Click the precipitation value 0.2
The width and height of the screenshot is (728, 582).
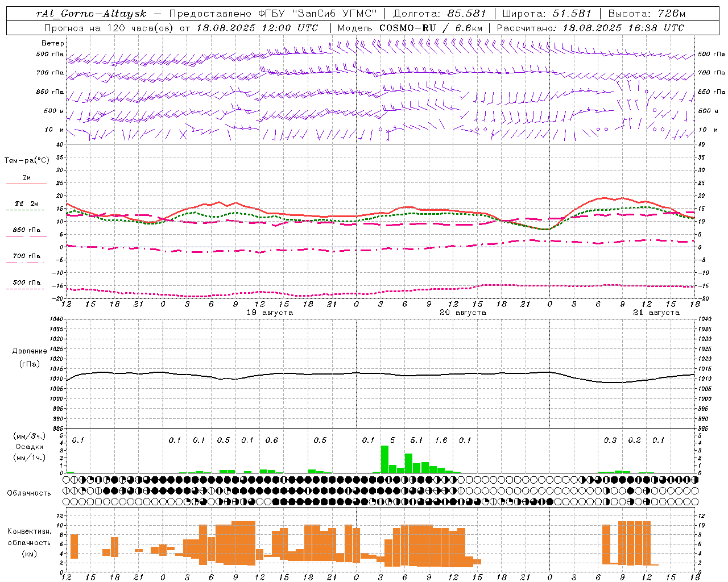click(x=634, y=440)
